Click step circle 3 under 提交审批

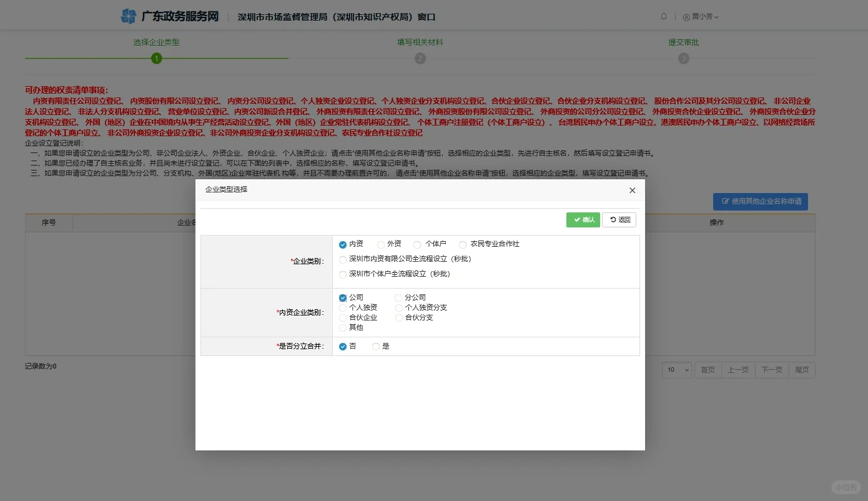pos(683,58)
